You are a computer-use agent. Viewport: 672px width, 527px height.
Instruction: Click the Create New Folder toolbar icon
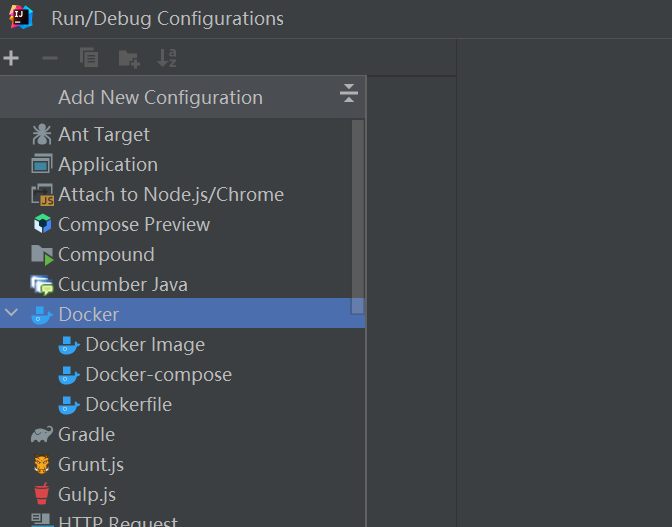pyautogui.click(x=129, y=58)
